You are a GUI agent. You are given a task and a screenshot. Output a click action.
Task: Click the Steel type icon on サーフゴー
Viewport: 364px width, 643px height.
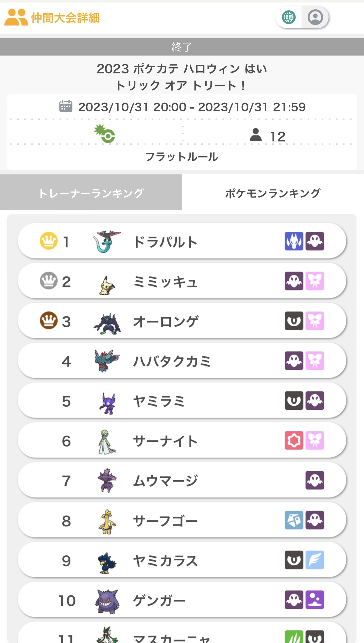pyautogui.click(x=294, y=520)
